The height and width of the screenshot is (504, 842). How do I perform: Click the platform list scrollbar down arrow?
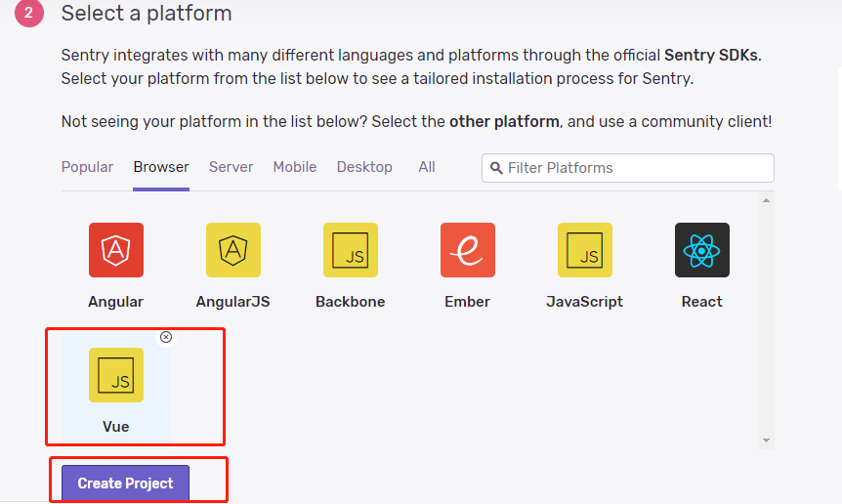click(x=766, y=441)
